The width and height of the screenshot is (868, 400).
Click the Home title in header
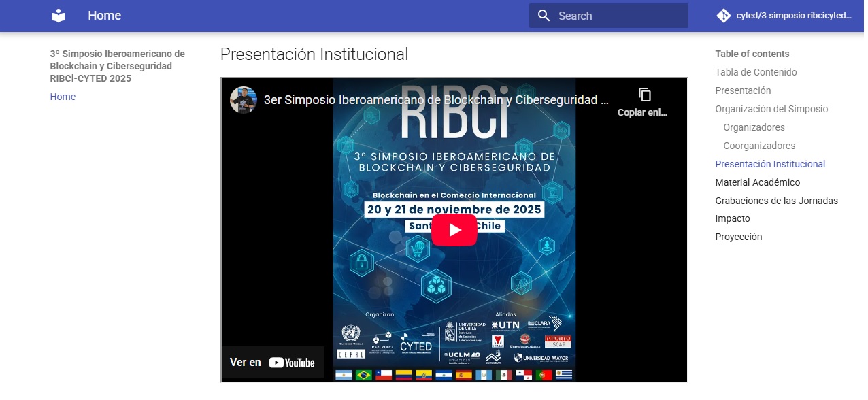point(104,16)
